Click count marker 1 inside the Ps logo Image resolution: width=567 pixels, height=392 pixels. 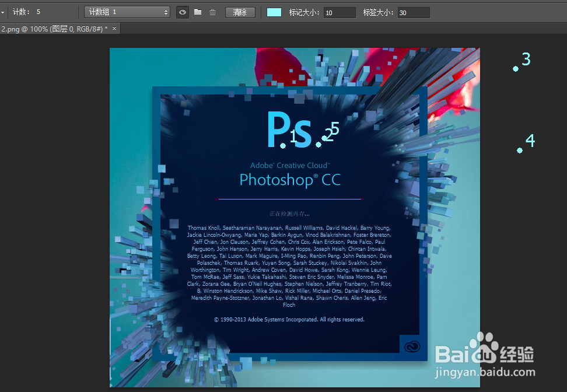pyautogui.click(x=282, y=145)
